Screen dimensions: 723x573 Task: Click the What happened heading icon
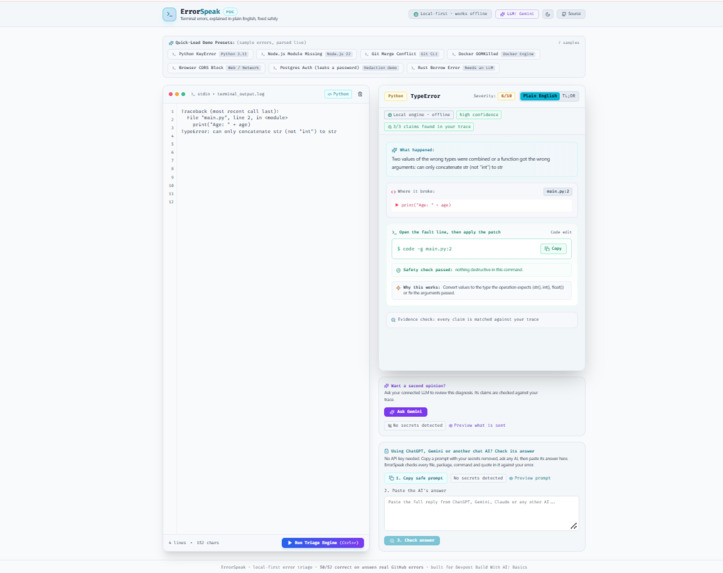tap(394, 150)
